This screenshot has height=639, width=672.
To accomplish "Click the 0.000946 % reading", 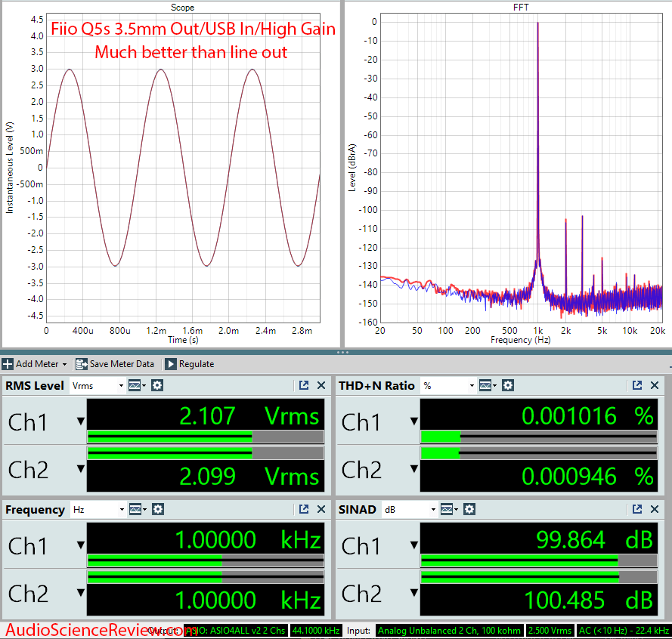I will tap(587, 477).
